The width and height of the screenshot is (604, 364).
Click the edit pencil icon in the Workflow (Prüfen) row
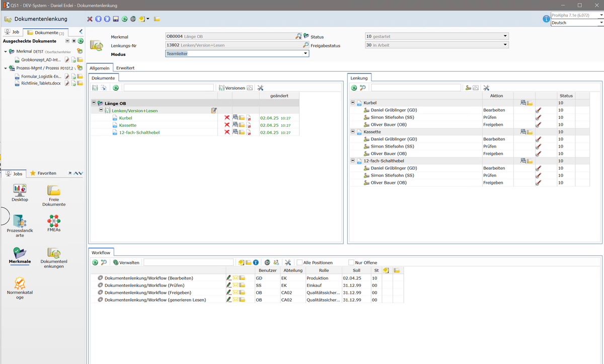coord(229,285)
